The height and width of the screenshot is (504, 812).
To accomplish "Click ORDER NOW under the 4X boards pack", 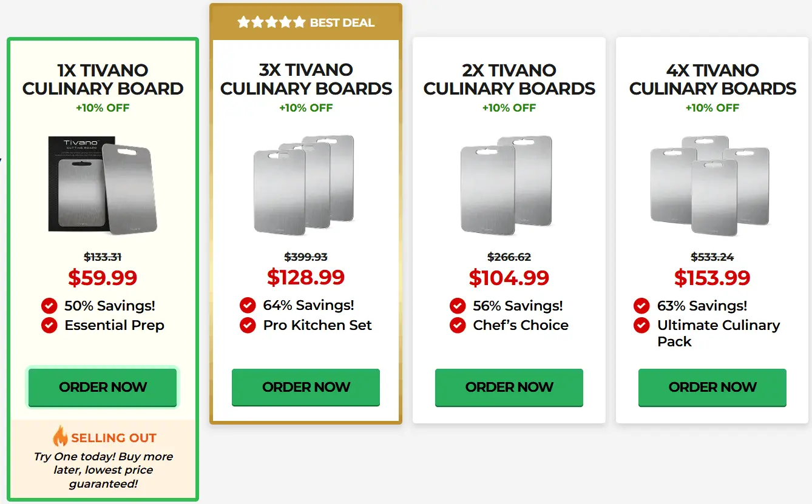I will (712, 388).
